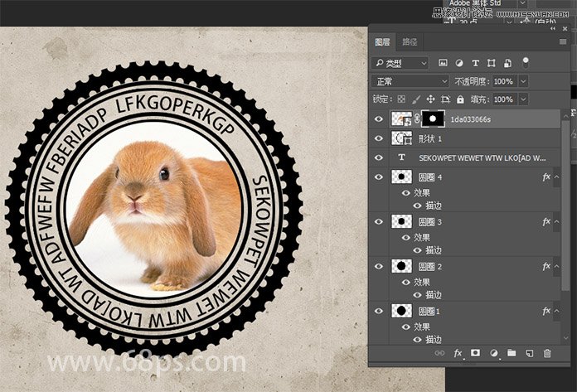Viewport: 577px width, 392px height.
Task: Filter layers by type layer icon
Action: 475,63
